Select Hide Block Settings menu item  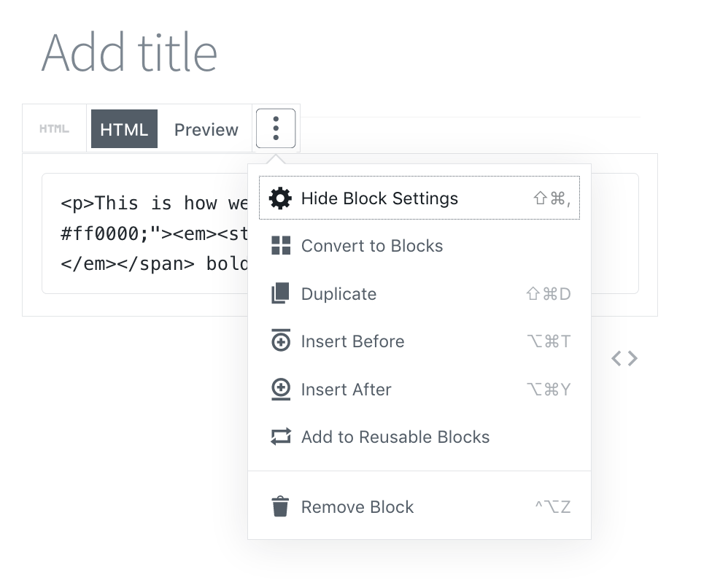click(x=380, y=198)
